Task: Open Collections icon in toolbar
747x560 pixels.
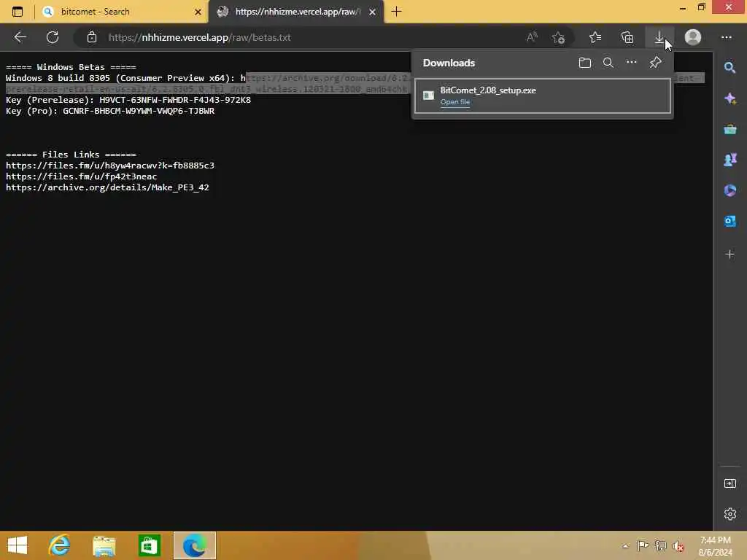Action: point(627,37)
